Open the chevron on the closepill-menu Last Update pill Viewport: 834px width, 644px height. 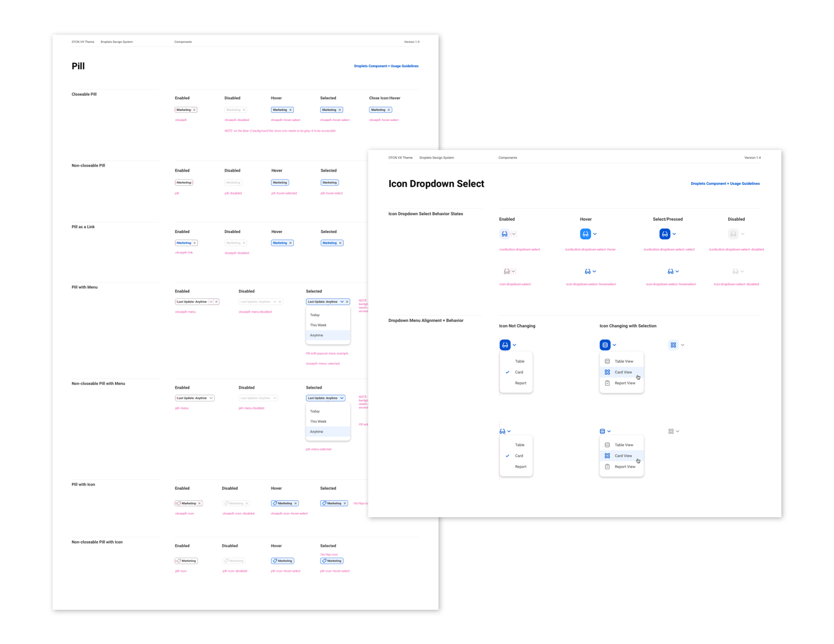tap(211, 302)
